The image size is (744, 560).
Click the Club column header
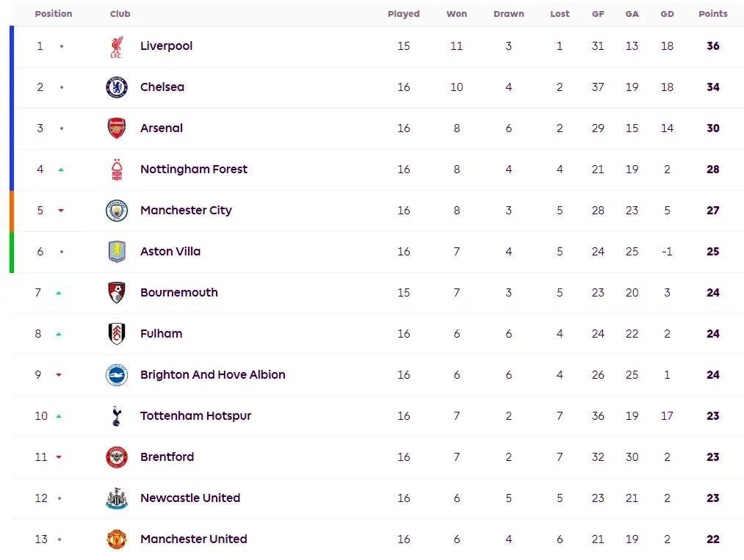120,14
